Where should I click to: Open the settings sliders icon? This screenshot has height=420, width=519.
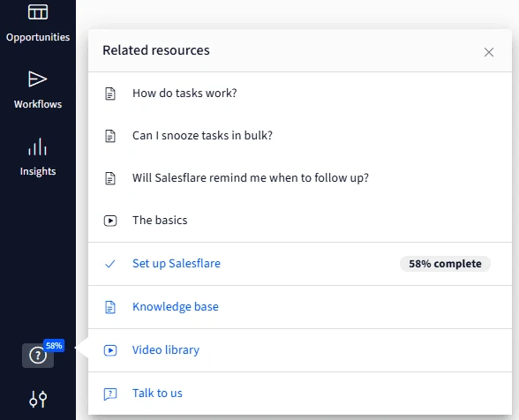pos(38,399)
